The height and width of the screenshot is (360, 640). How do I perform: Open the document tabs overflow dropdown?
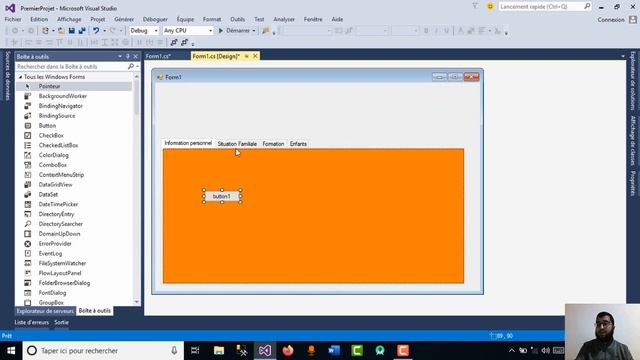pyautogui.click(x=623, y=56)
